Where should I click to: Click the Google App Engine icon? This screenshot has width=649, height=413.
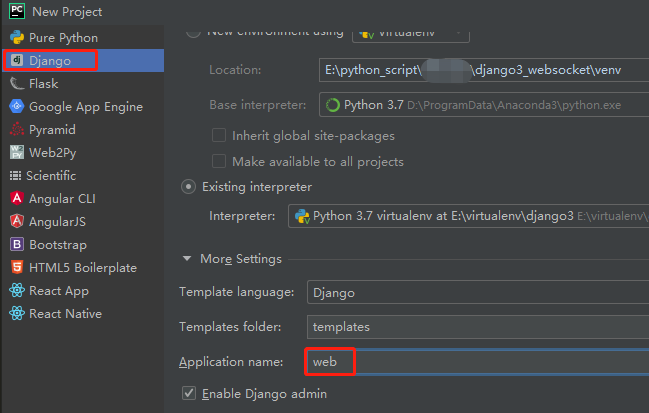[17, 106]
